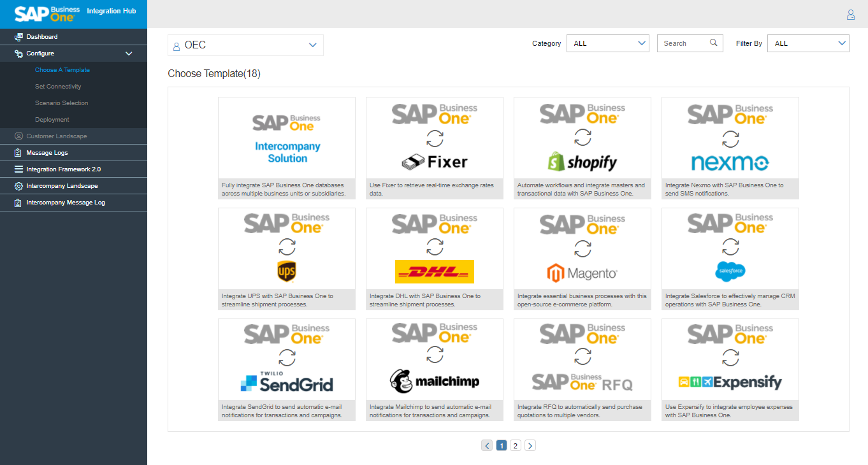Open the Filter By dropdown

[841, 43]
